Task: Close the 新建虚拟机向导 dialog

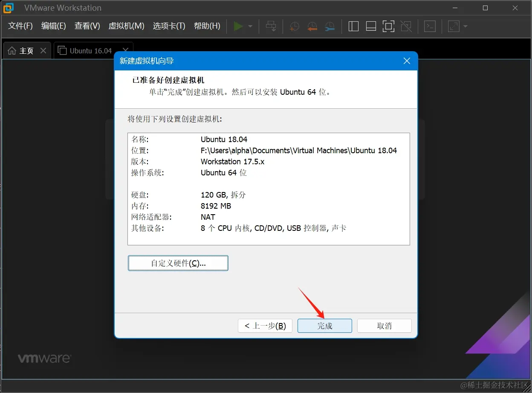Action: (x=407, y=61)
